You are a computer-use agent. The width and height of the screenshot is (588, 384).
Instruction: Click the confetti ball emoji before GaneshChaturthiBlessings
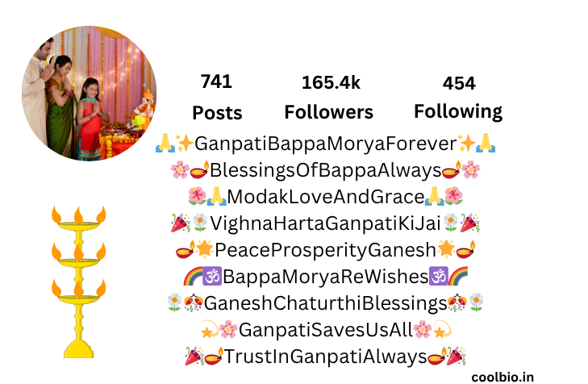coord(194,303)
